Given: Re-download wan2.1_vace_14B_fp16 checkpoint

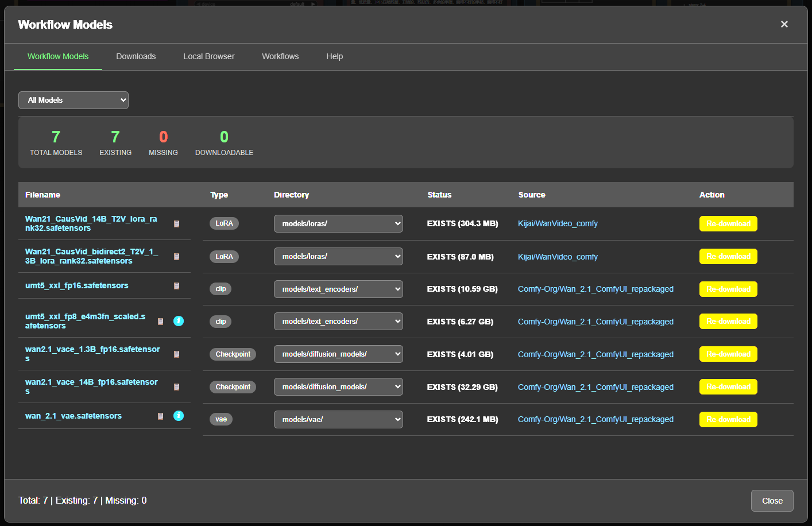Looking at the screenshot, I should 728,386.
